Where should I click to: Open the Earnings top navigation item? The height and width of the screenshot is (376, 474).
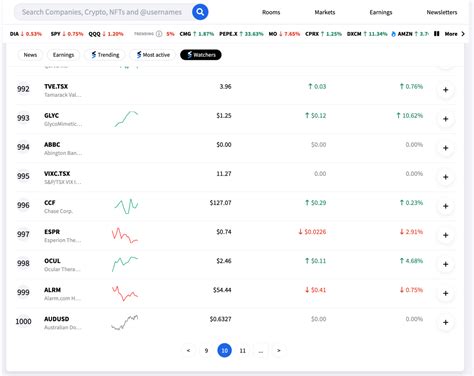coord(381,12)
